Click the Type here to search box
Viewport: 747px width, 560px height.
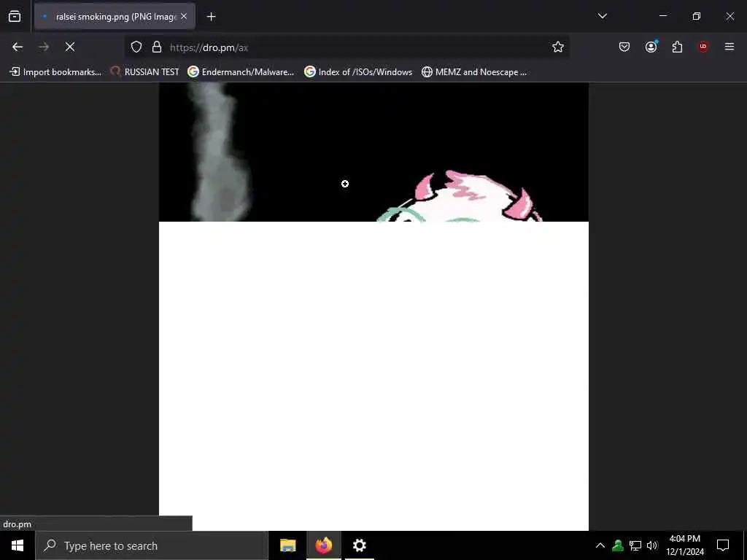(152, 545)
